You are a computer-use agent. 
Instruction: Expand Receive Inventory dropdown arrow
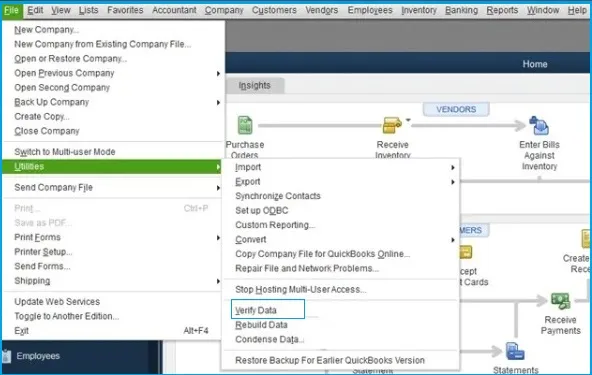pos(408,120)
